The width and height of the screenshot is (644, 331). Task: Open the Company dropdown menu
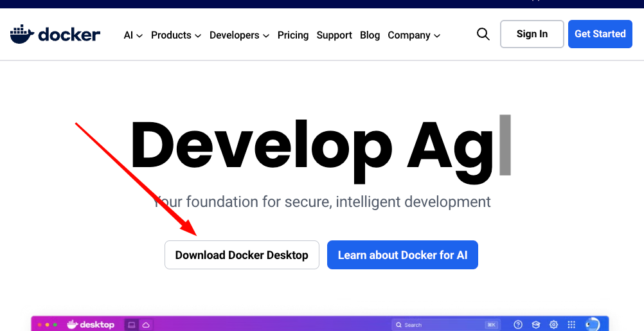click(414, 35)
